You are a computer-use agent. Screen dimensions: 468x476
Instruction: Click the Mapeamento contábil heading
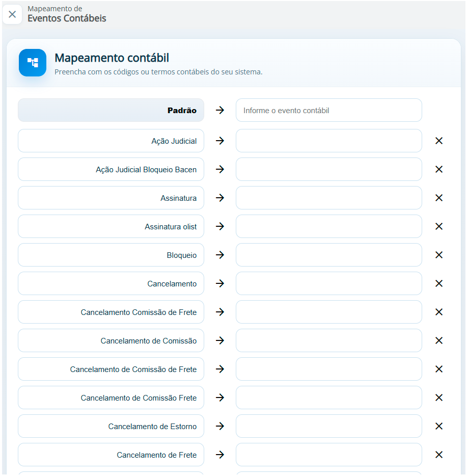112,58
